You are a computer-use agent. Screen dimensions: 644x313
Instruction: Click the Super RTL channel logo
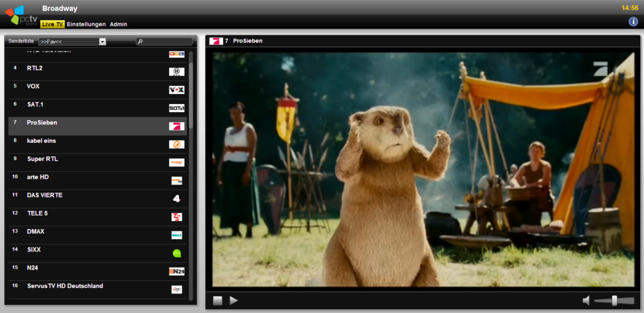point(177,162)
